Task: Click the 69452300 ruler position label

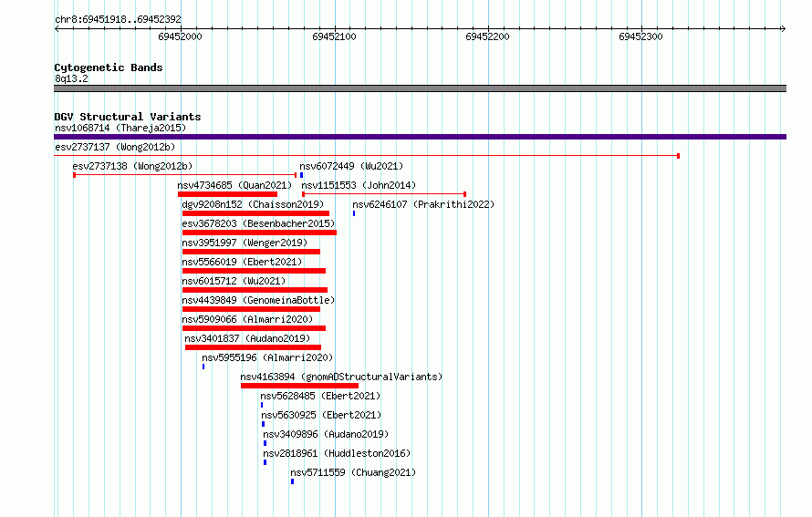Action: click(x=640, y=36)
